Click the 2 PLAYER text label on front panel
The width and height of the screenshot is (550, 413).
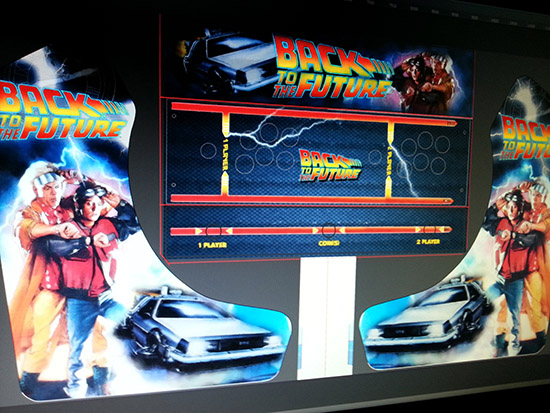[428, 242]
